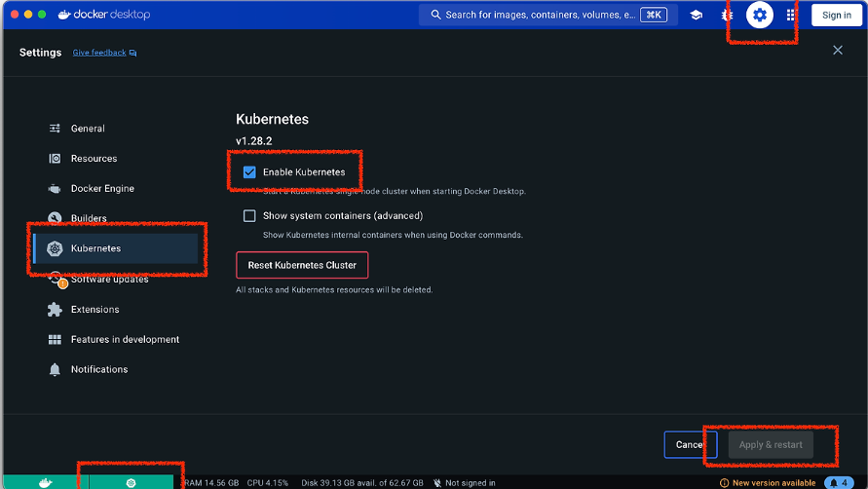Close the Settings panel with X
The image size is (868, 489).
(838, 51)
